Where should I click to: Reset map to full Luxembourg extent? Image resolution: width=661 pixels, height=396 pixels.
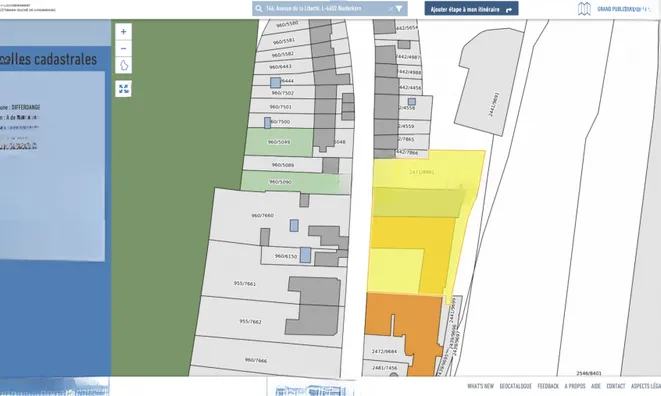pos(124,65)
